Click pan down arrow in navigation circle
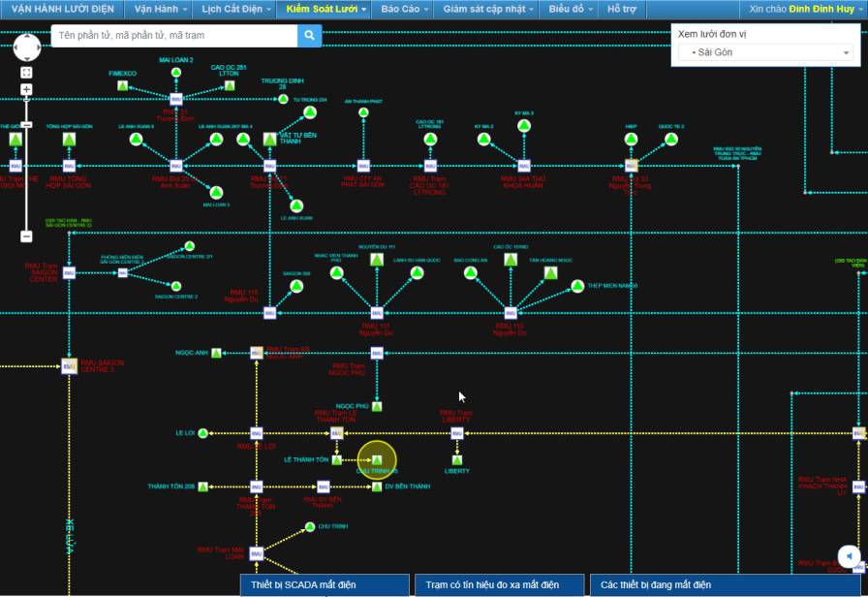868x597 pixels. point(26,58)
